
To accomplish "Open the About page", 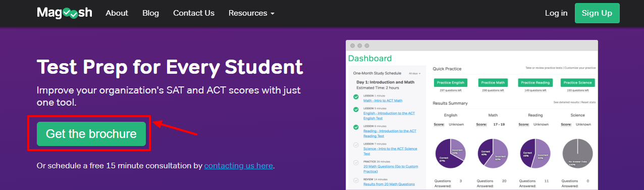I will point(117,13).
